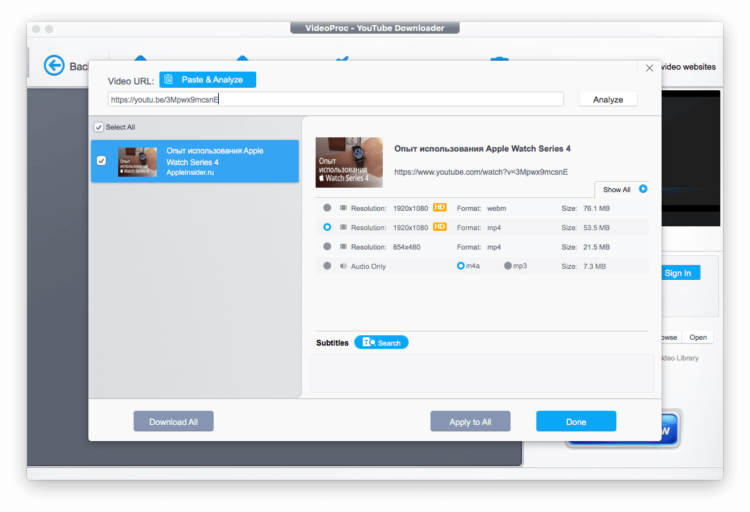Choose the m4a audio format

461,266
